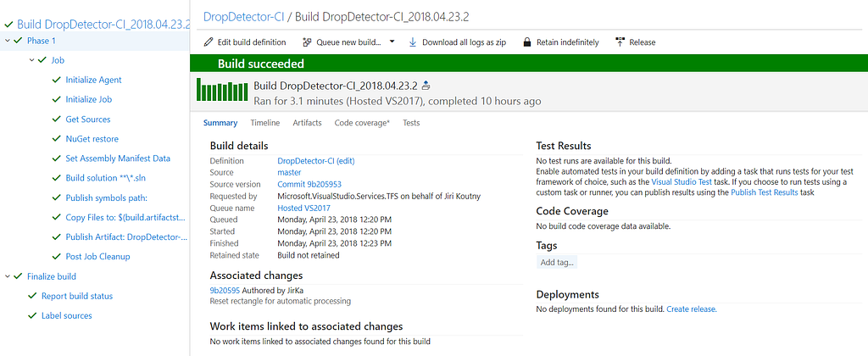This screenshot has height=356, width=868.
Task: Collapse the Phase 1 tree node
Action: pos(7,41)
